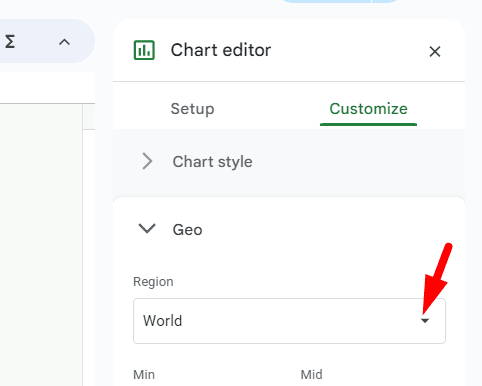Select the Customize tab
Image resolution: width=482 pixels, height=386 pixels.
[x=368, y=109]
